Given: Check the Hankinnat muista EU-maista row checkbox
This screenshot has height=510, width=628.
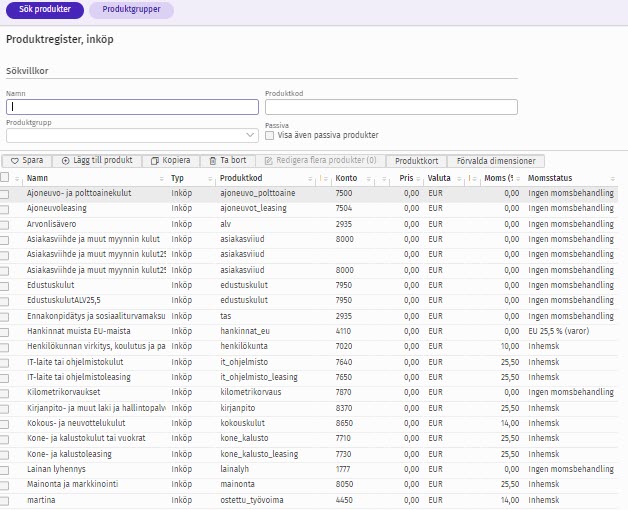Looking at the screenshot, I should [4, 332].
